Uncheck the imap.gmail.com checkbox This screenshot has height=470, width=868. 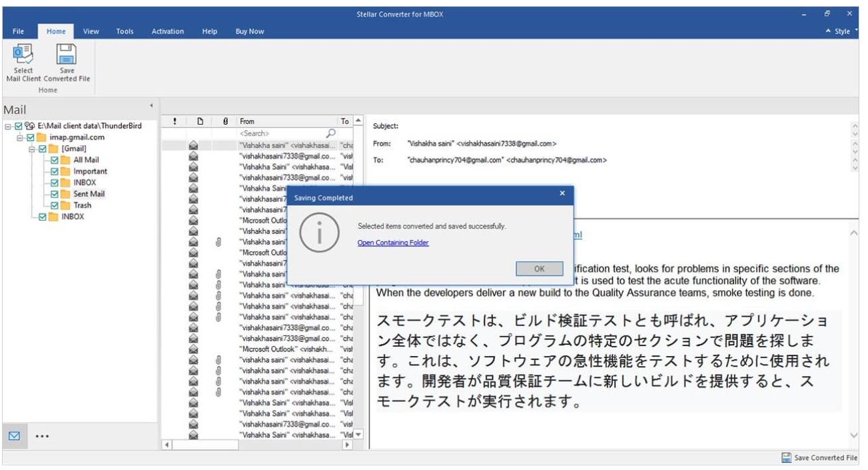coord(31,137)
